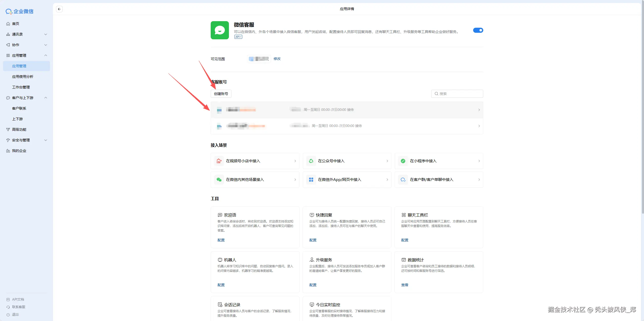
Task: Click 配置 under 聊天工具栏
Action: point(405,240)
